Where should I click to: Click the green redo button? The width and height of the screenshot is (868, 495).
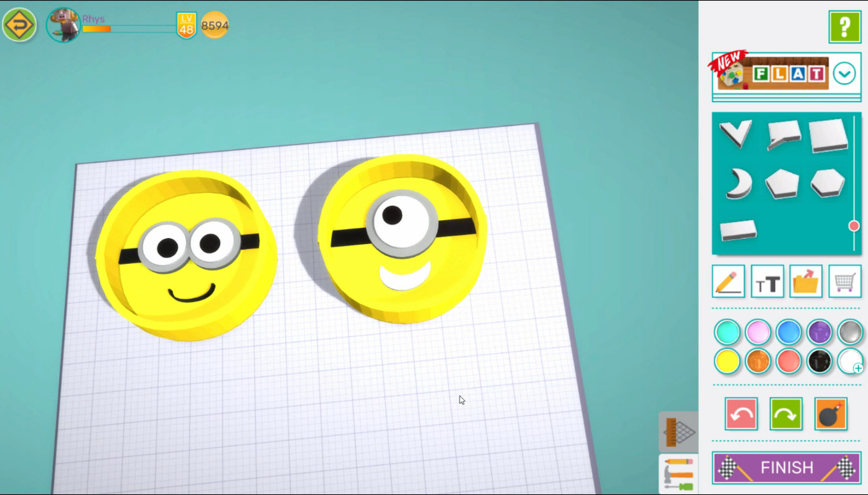coord(786,414)
